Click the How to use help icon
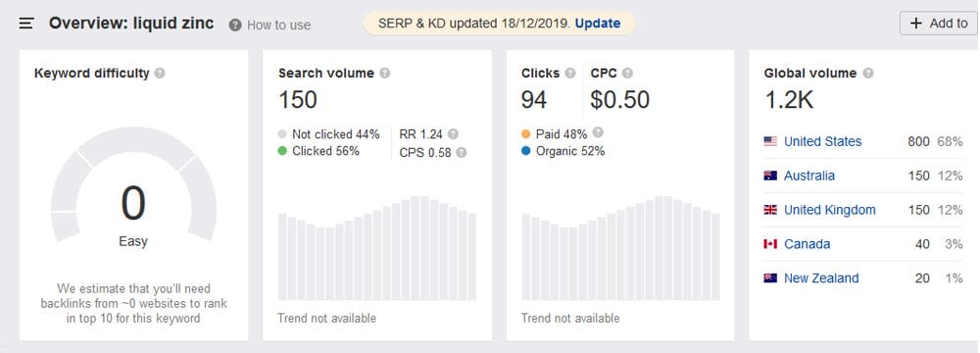Screen dimensions: 980x353 tap(235, 25)
